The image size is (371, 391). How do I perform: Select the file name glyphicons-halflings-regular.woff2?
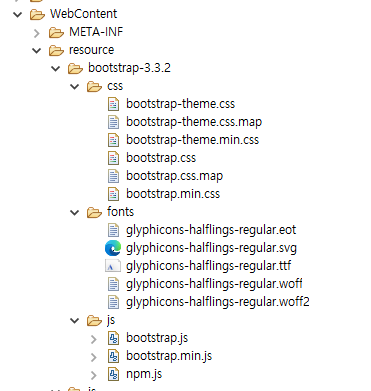click(218, 302)
